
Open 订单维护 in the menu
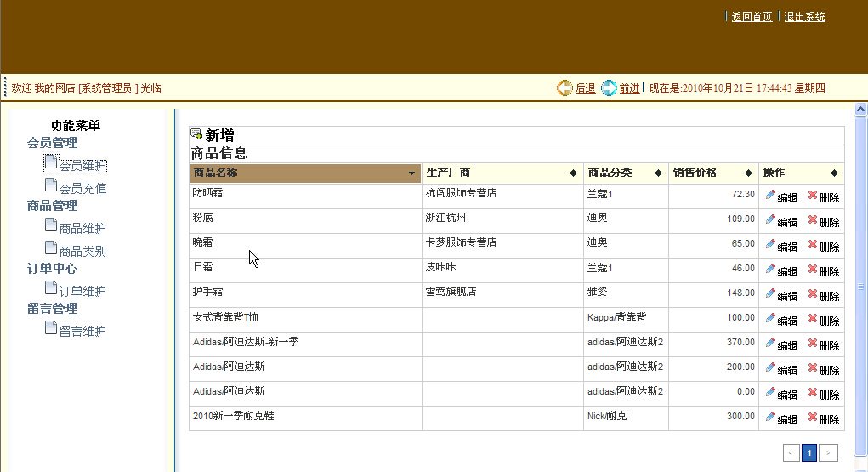(82, 292)
